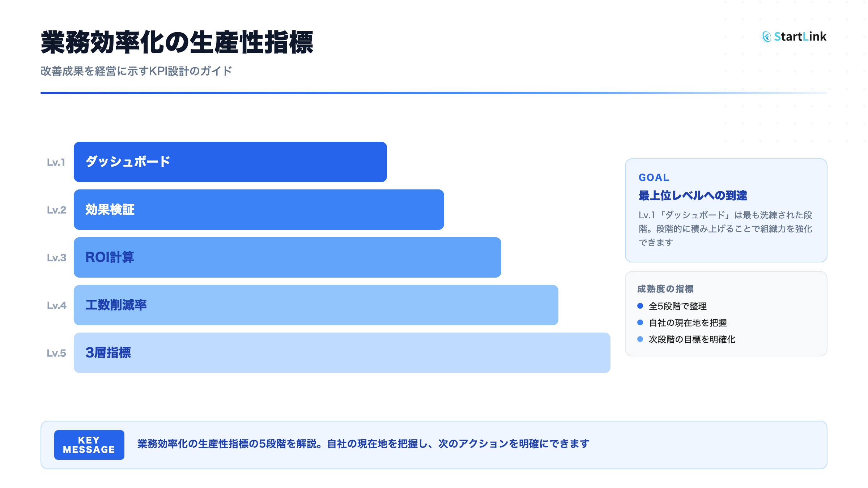Click the Lv.1 level label
The width and height of the screenshot is (868, 488).
click(56, 162)
